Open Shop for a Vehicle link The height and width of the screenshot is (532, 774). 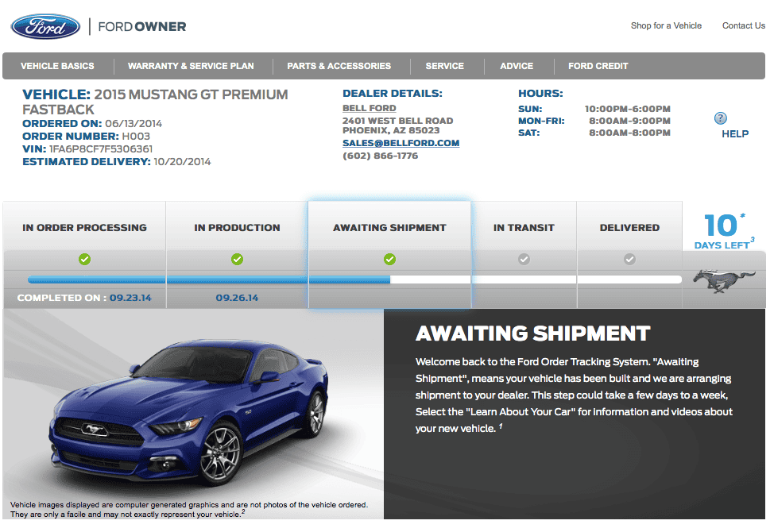(x=666, y=25)
